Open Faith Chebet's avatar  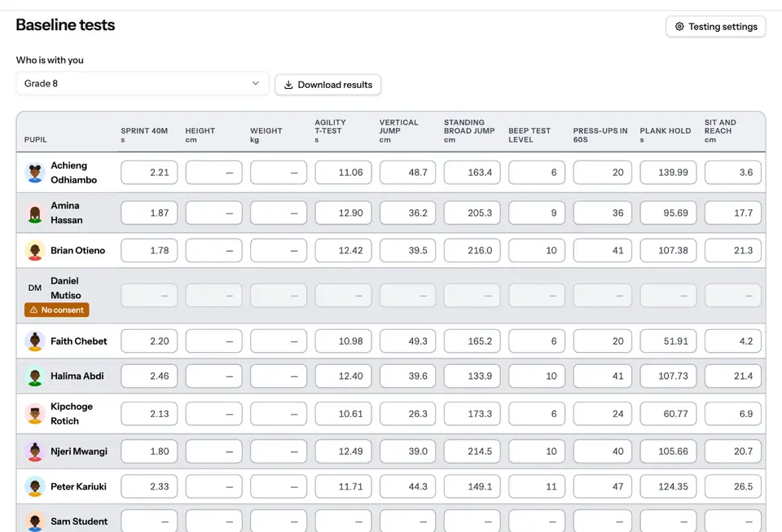(x=35, y=341)
